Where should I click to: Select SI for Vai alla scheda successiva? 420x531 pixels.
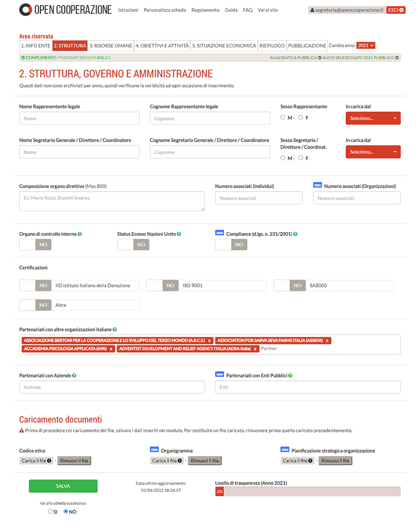pos(50,511)
